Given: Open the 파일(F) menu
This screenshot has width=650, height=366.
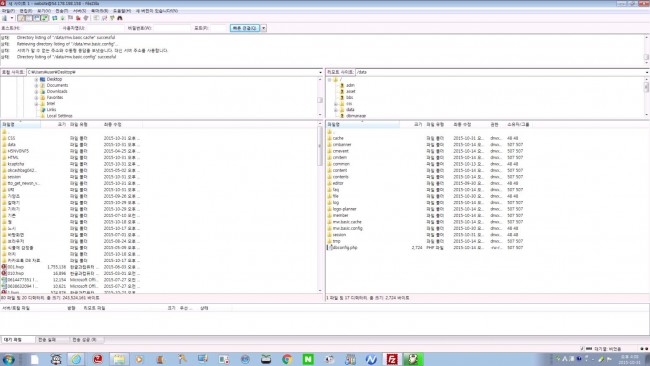Looking at the screenshot, I should (8, 11).
